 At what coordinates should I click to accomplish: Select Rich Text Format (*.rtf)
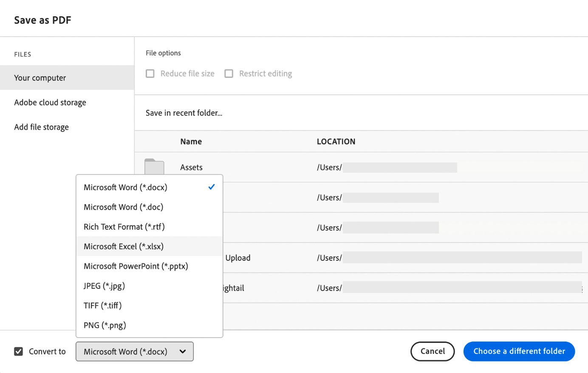pyautogui.click(x=149, y=227)
